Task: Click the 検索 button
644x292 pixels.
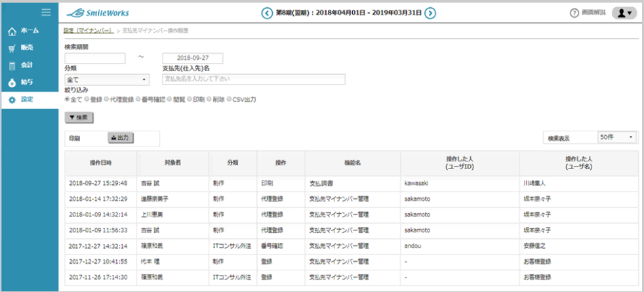Action: click(79, 117)
